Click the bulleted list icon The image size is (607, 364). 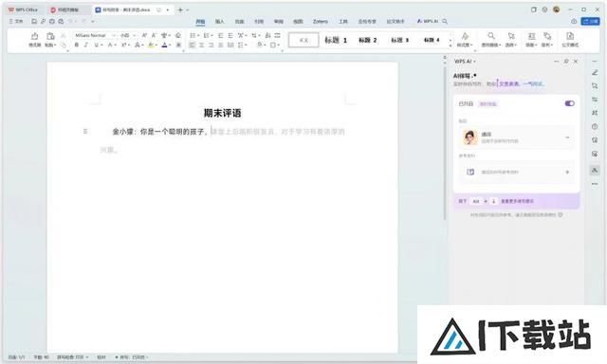(x=193, y=35)
